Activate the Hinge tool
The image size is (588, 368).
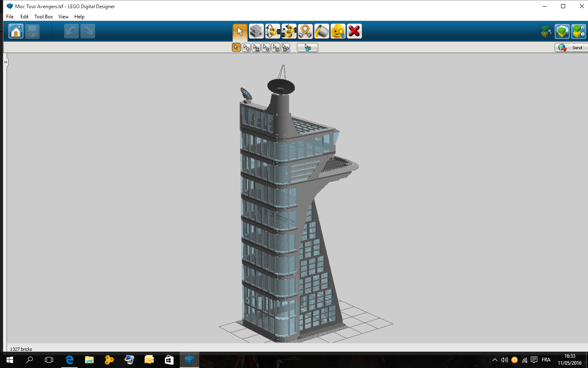tap(272, 31)
